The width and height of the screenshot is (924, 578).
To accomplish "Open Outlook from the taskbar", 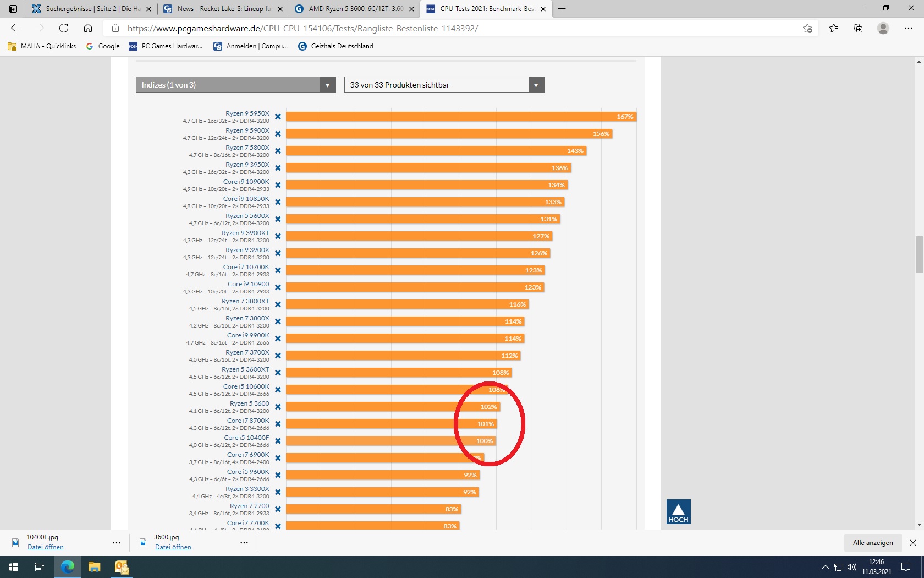I will 122,567.
